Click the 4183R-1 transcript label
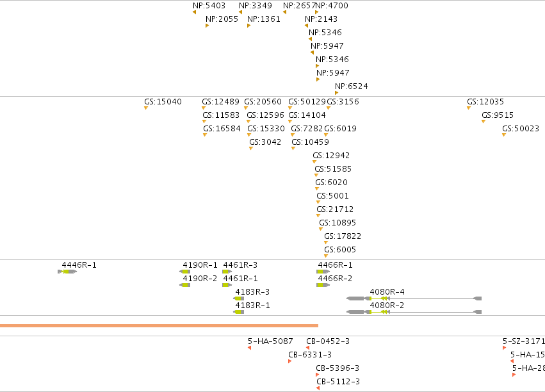545x392 pixels. [x=252, y=306]
